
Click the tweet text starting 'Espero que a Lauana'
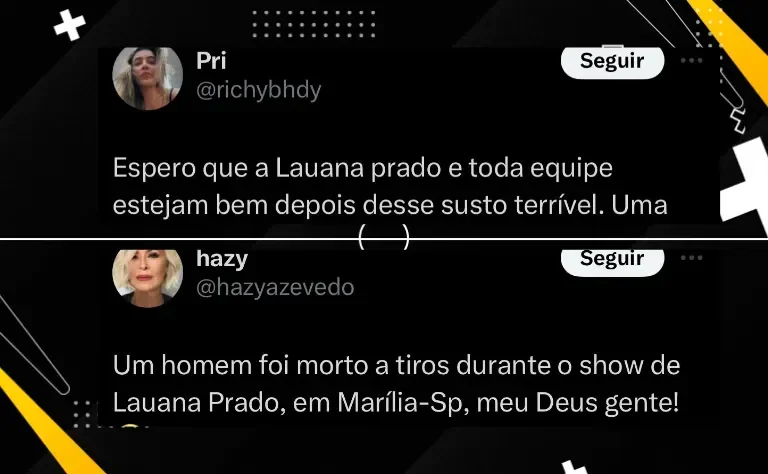[x=390, y=186]
